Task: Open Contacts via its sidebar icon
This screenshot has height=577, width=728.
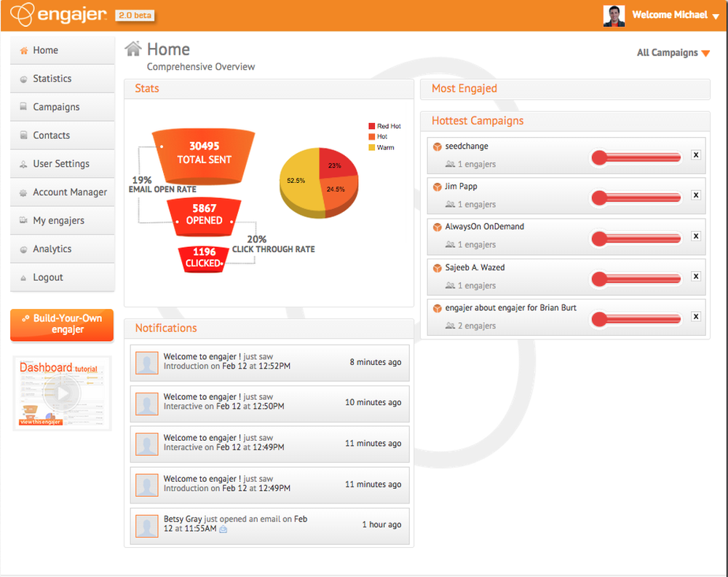Action: tap(23, 136)
